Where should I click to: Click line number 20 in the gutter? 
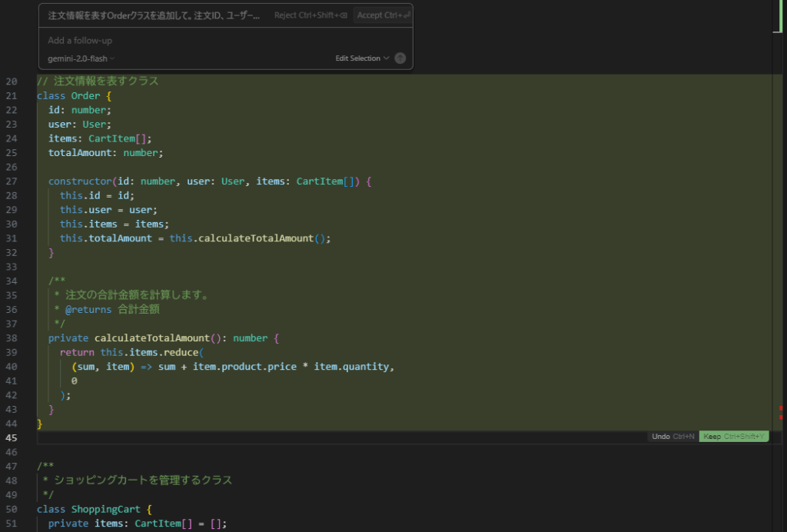coord(11,81)
